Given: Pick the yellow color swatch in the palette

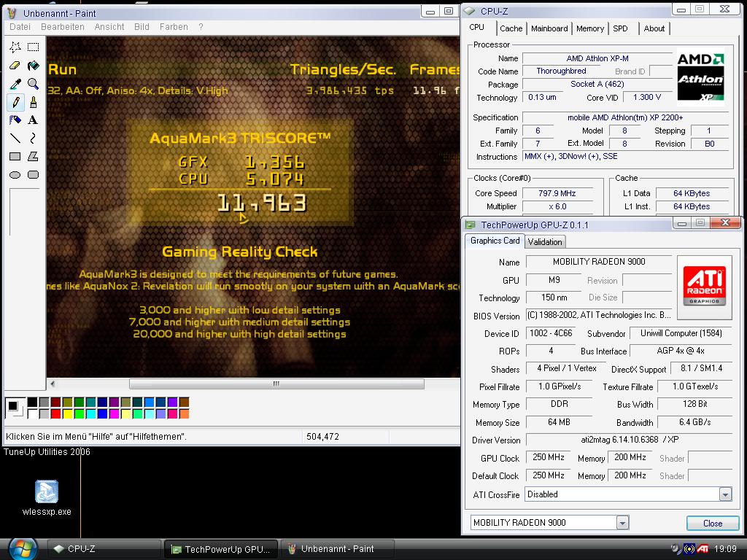Looking at the screenshot, I should click(x=68, y=414).
